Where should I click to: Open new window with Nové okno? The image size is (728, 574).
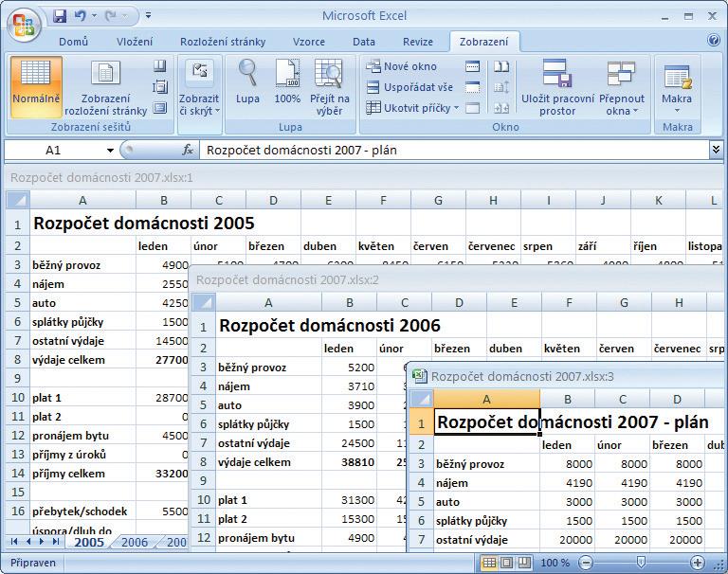pos(402,66)
